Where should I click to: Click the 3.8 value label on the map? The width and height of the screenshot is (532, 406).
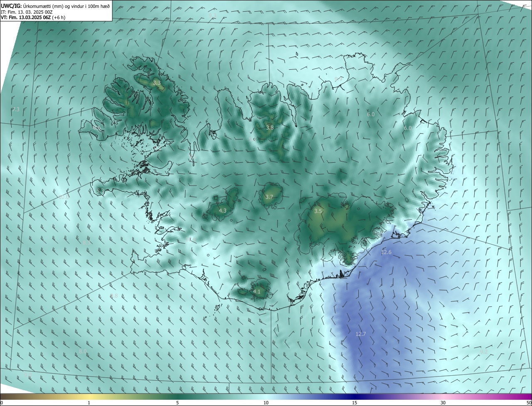[x=270, y=128]
